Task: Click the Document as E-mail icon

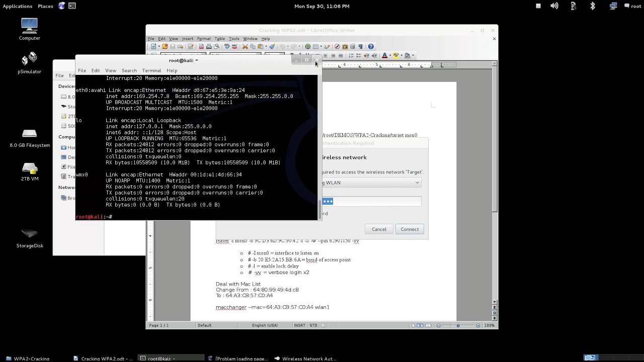Action: point(180,46)
